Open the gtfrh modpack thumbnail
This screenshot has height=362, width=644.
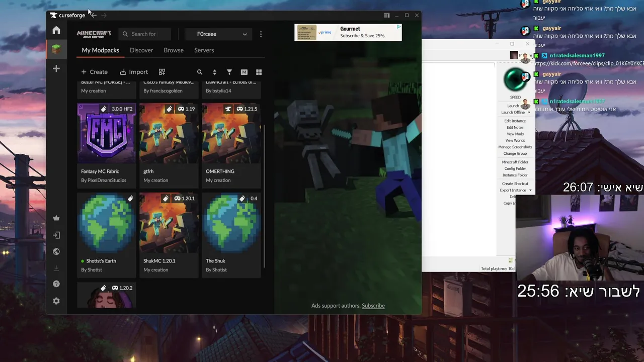169,133
